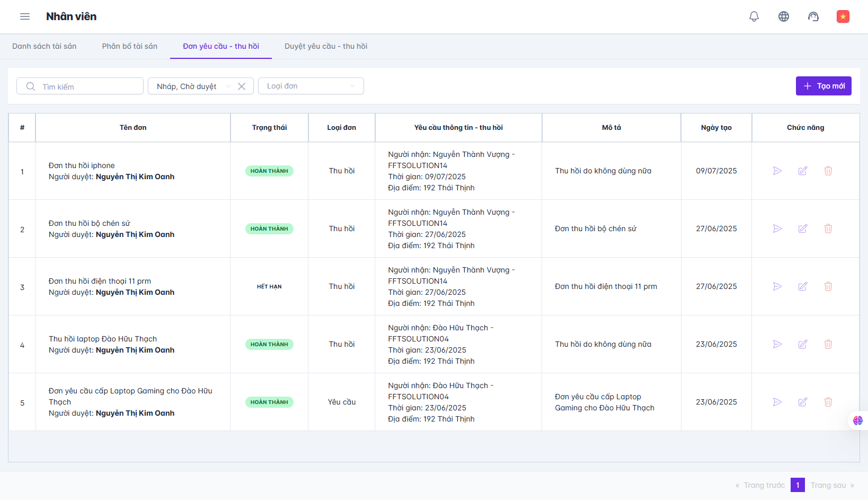Open the notifications bell
The image size is (868, 500).
click(754, 16)
